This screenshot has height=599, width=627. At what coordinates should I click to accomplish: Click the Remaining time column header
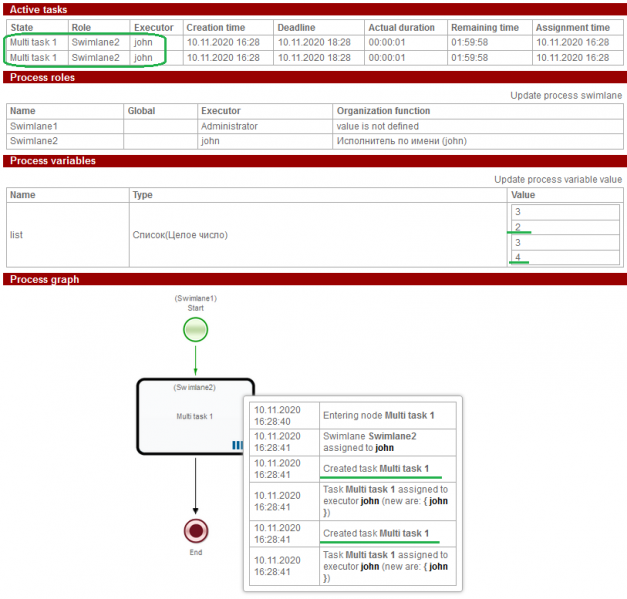pyautogui.click(x=486, y=27)
